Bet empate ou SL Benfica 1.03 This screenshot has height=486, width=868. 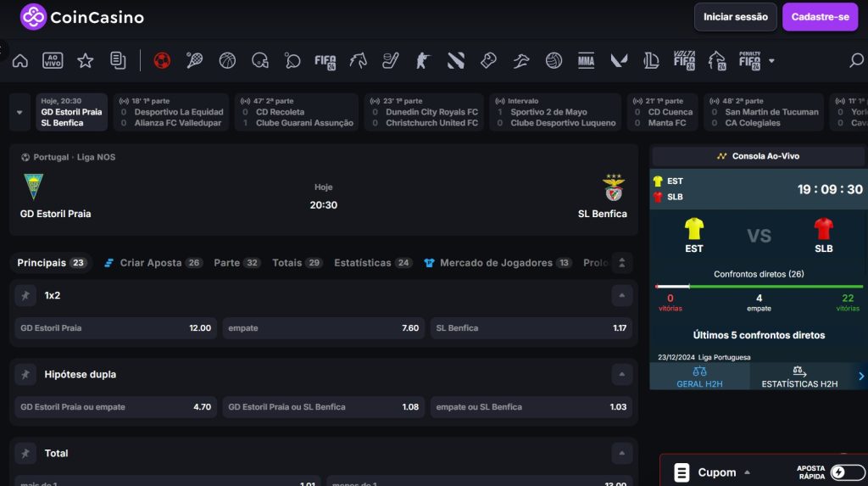coord(531,407)
